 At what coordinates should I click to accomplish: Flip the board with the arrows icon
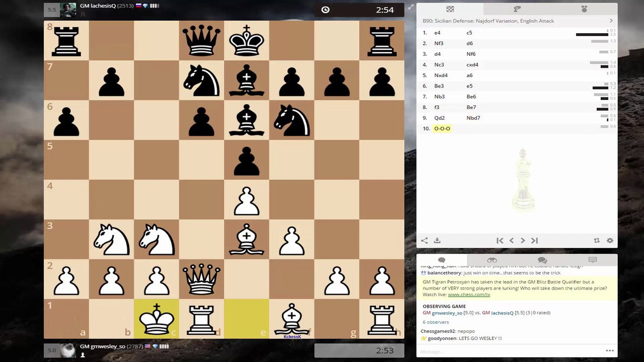597,241
